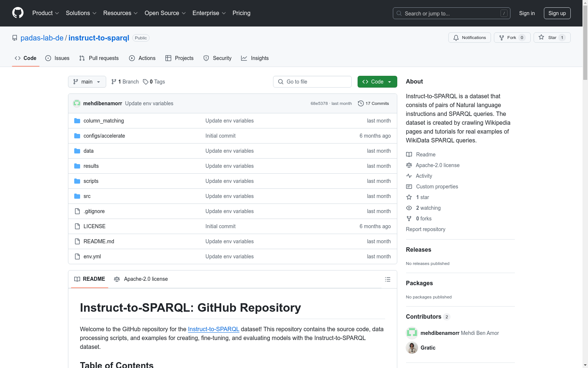The width and height of the screenshot is (588, 368).
Task: Click the folder icon for configs/accelerate
Action: (x=77, y=136)
